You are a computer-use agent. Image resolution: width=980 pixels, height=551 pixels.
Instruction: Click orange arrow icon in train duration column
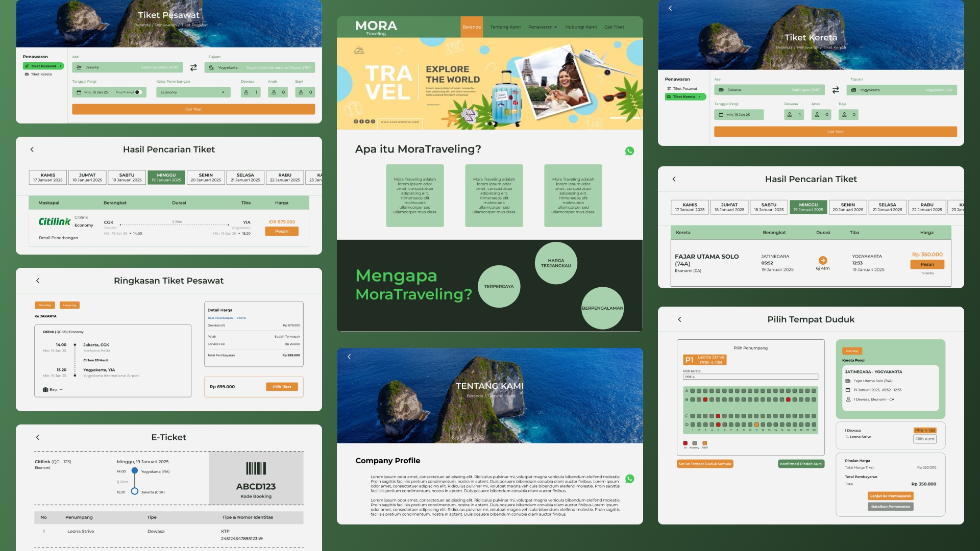coord(822,260)
